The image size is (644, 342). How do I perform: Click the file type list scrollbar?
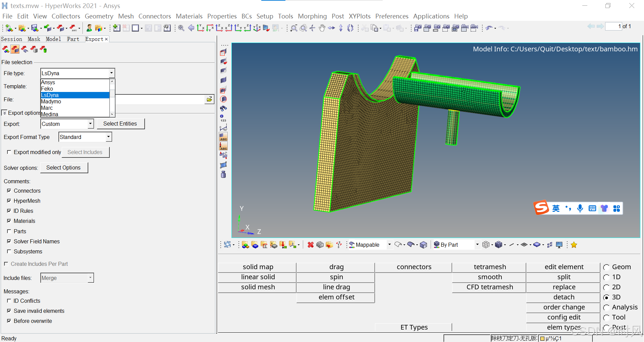point(112,98)
